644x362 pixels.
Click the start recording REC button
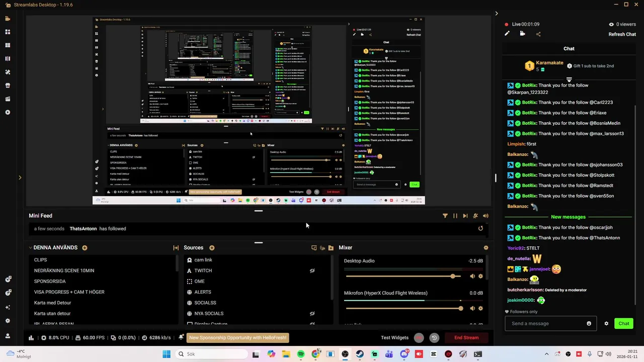click(x=419, y=338)
